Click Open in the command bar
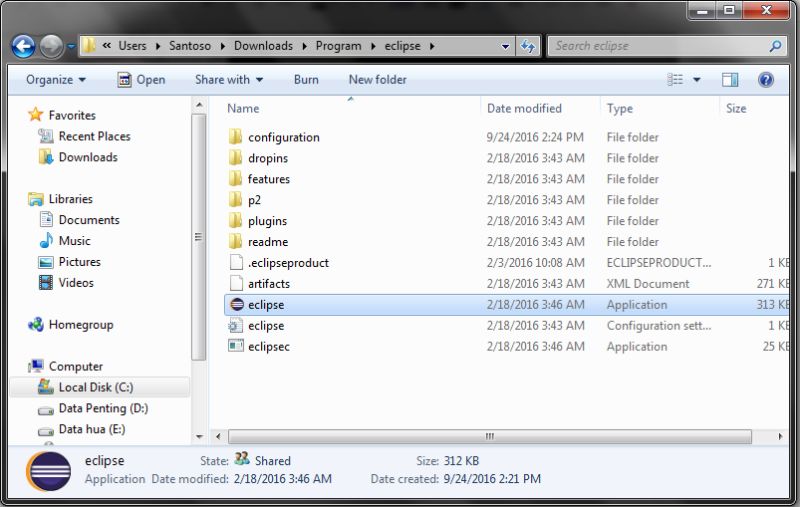This screenshot has width=800, height=507. [141, 80]
